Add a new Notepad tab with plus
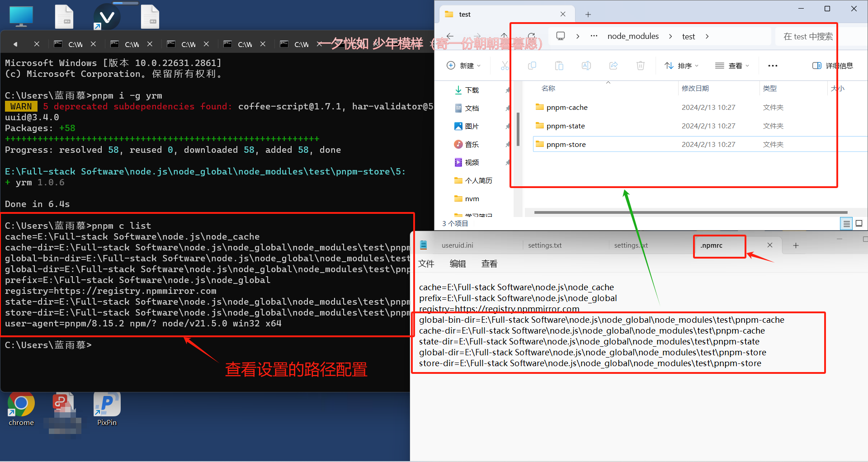868x462 pixels. click(x=796, y=245)
